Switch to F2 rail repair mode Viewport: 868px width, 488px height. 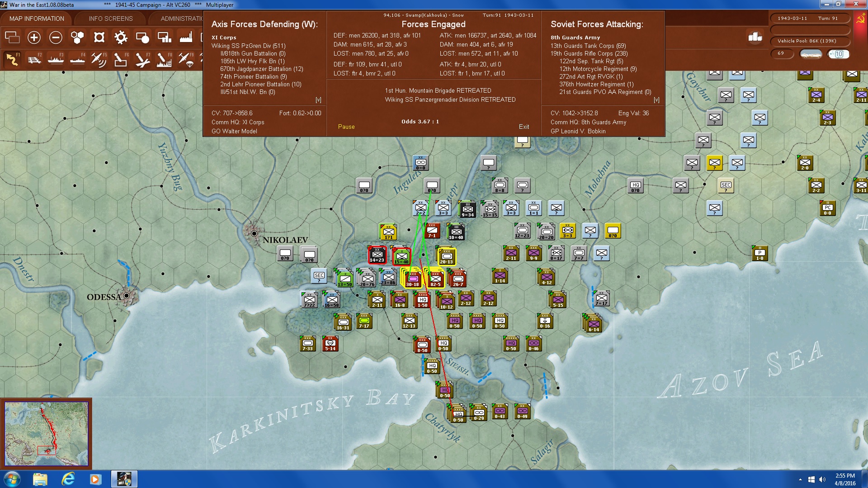tap(34, 59)
